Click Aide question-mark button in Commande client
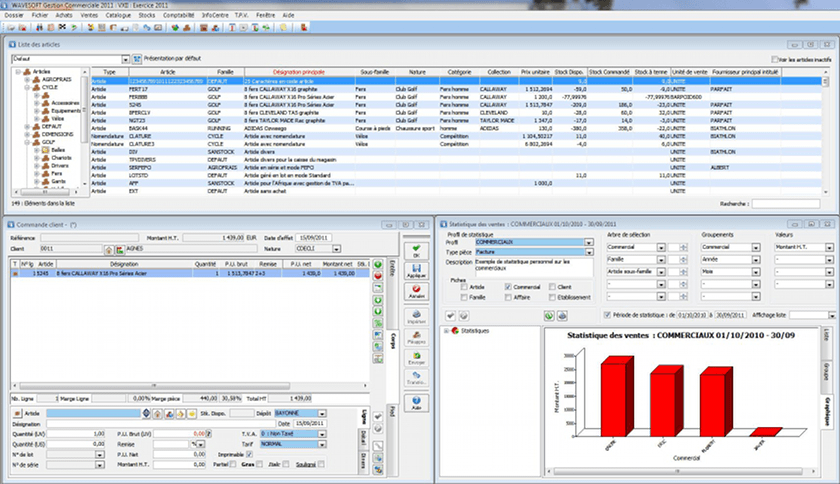 [x=416, y=403]
